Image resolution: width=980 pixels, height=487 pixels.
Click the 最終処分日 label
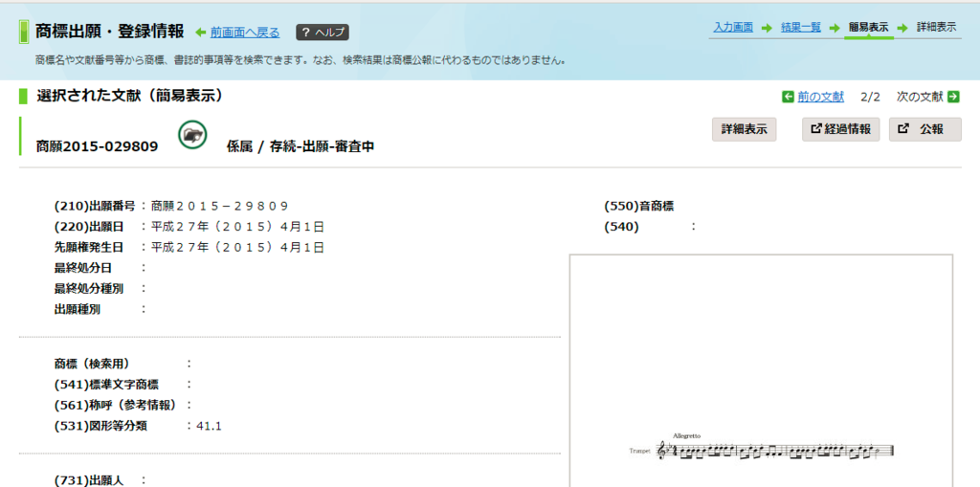point(82,268)
